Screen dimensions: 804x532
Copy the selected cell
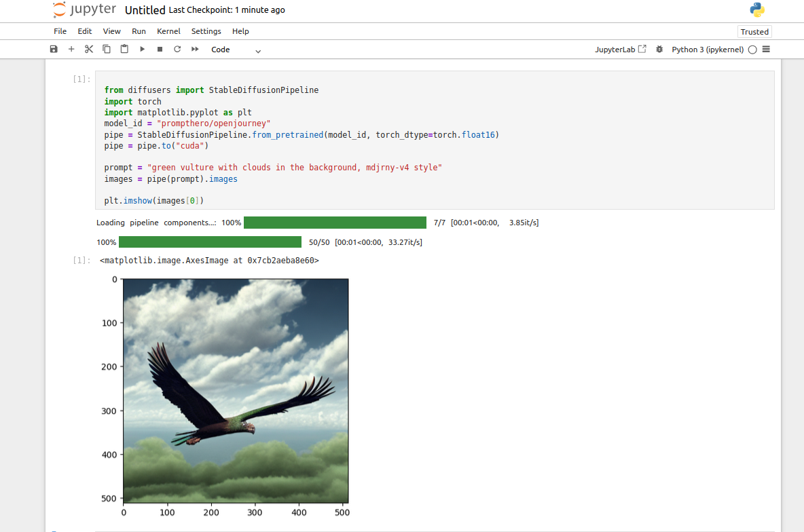107,50
